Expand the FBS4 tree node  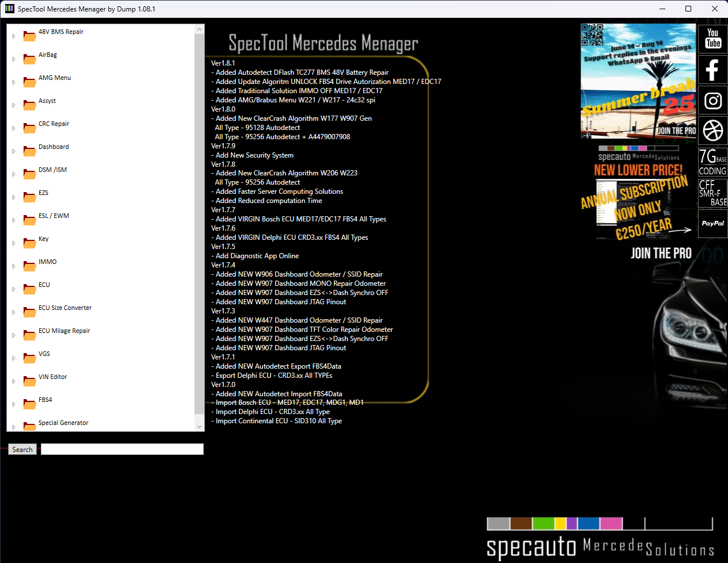[14, 404]
